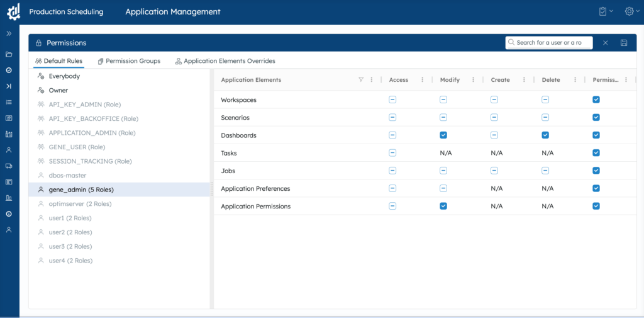Screen dimensions: 644x318
Task: Select optimserver (2 Roles) user
Action: 119,203
